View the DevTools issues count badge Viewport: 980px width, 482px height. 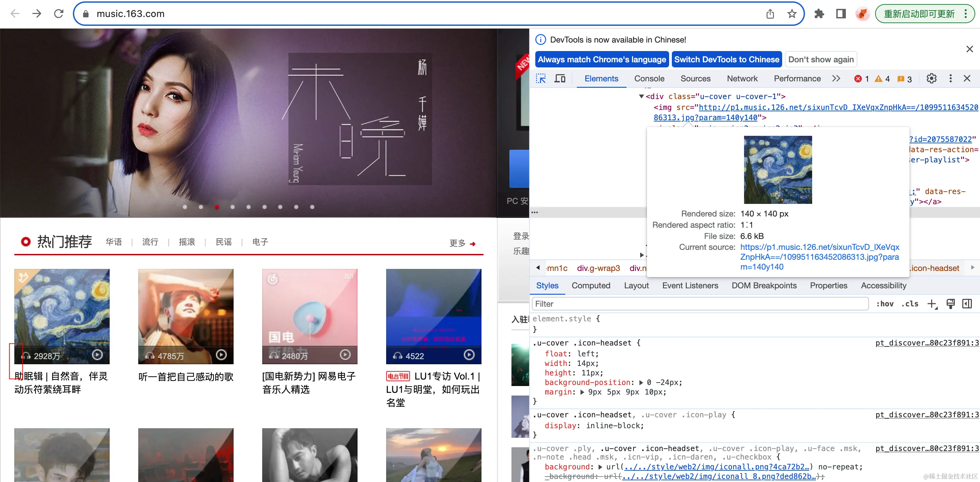click(x=904, y=79)
